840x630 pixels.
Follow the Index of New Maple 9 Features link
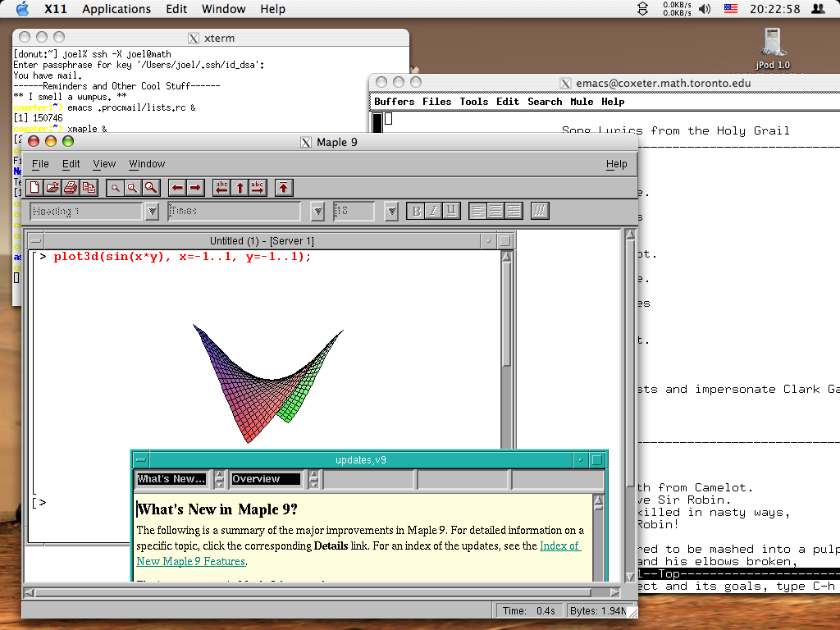tap(559, 546)
